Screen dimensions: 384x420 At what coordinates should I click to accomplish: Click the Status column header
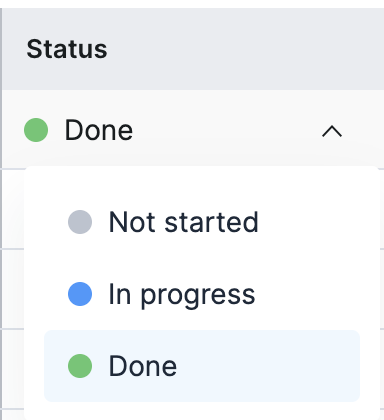[67, 49]
